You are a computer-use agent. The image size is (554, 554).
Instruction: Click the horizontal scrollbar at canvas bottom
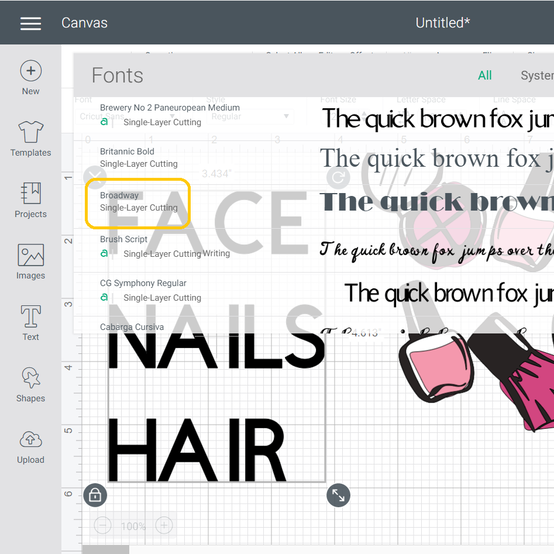(x=106, y=550)
